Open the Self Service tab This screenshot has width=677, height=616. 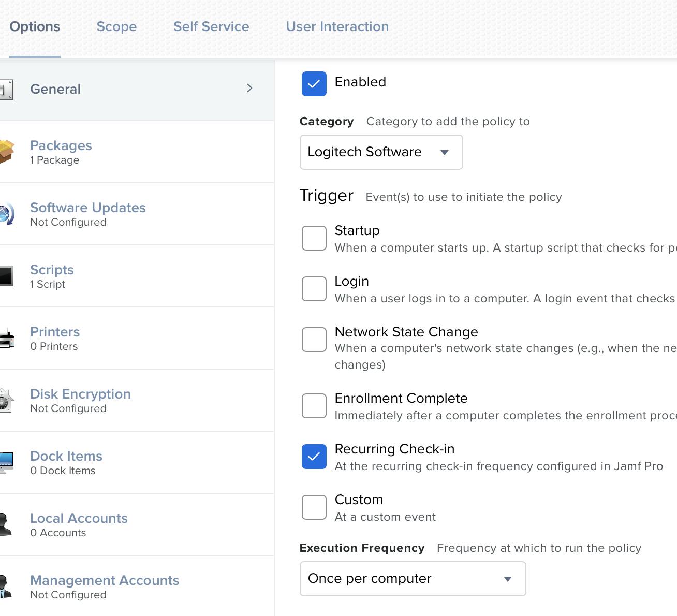(211, 27)
